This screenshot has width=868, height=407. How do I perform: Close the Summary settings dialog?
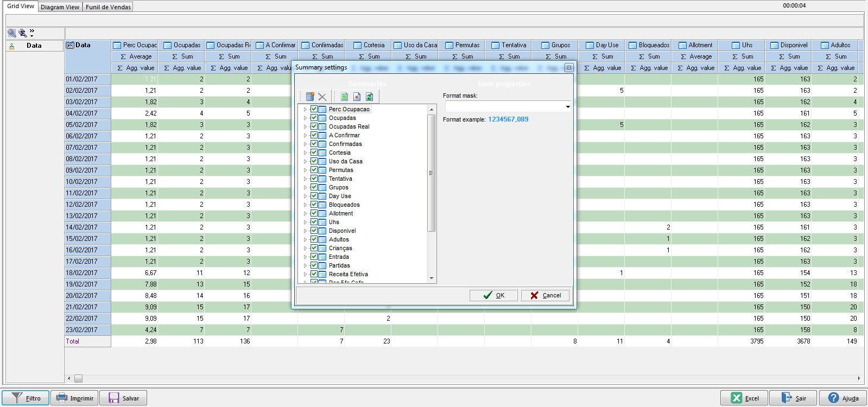point(569,67)
